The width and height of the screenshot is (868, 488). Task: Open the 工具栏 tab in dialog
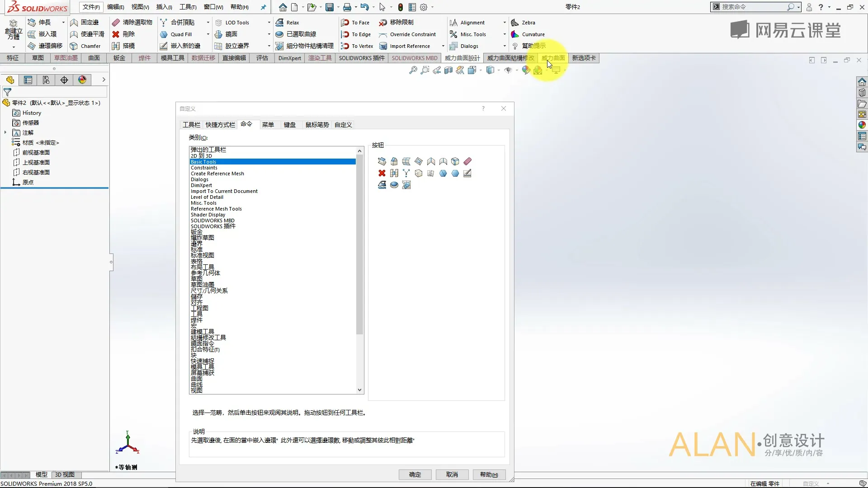191,125
